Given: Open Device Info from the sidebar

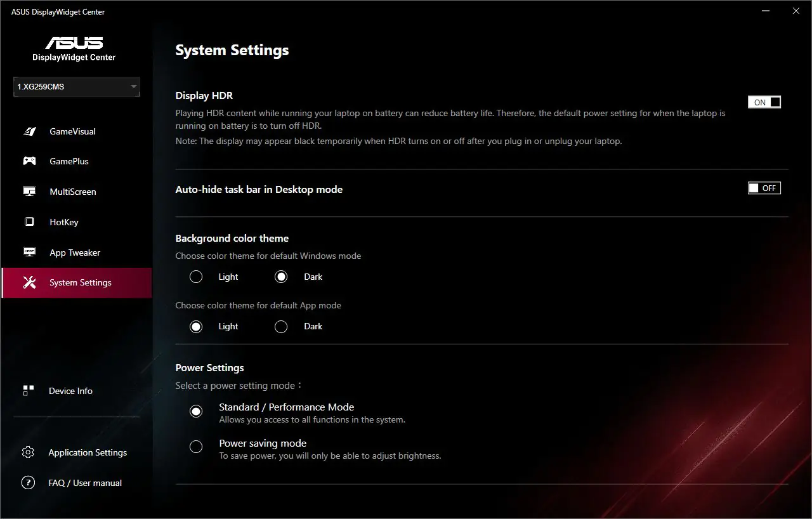Looking at the screenshot, I should point(29,391).
